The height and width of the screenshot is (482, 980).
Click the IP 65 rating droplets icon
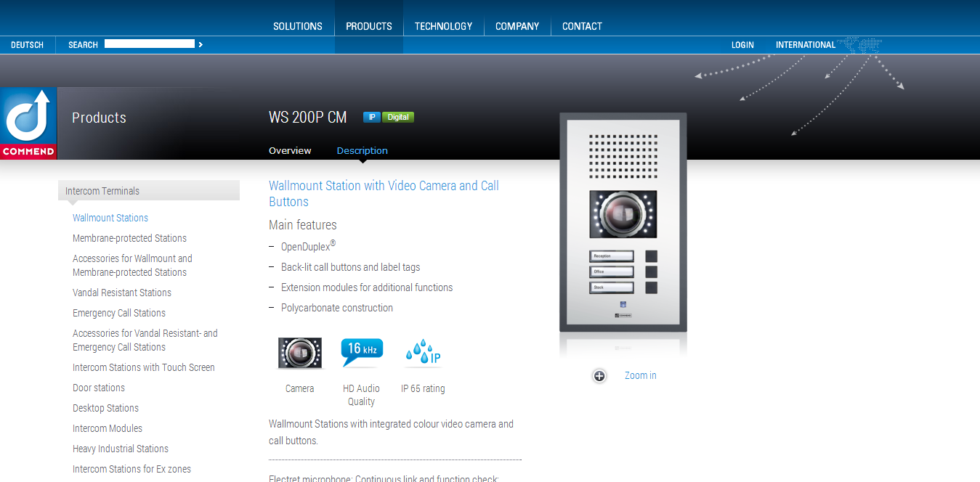[423, 354]
